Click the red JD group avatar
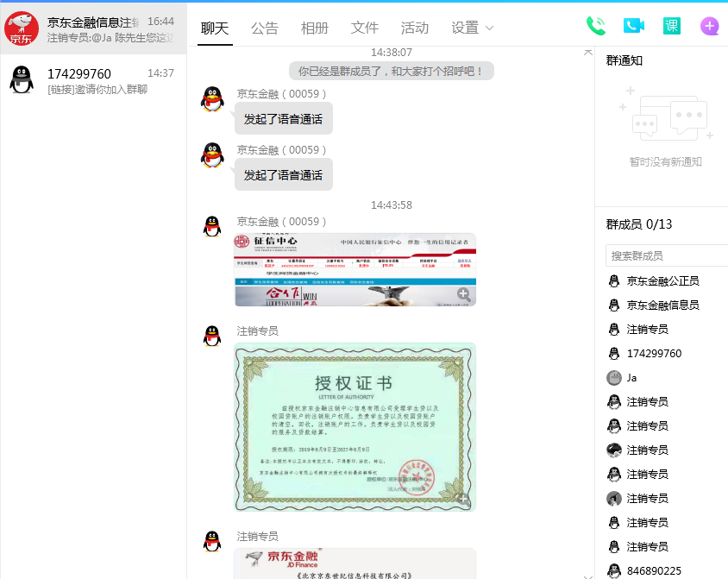Screen dimensions: 728x579 click(x=22, y=28)
